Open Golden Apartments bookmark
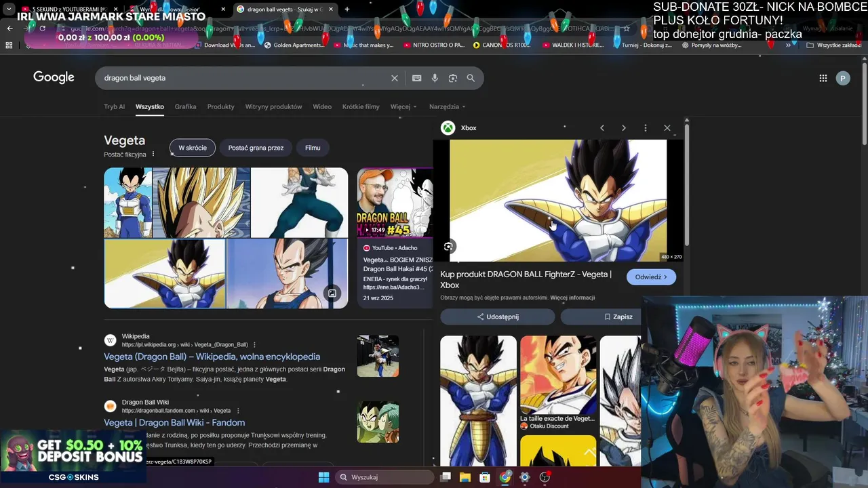Image resolution: width=868 pixels, height=488 pixels. (294, 45)
